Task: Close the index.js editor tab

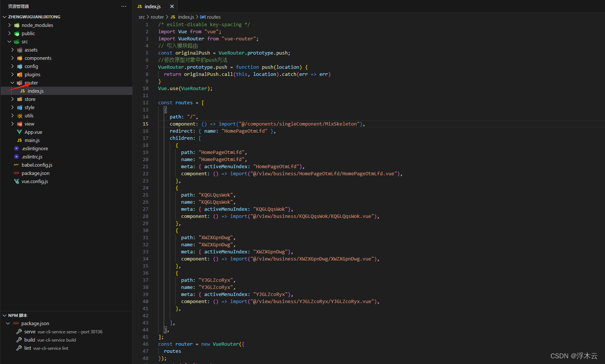Action: click(172, 7)
